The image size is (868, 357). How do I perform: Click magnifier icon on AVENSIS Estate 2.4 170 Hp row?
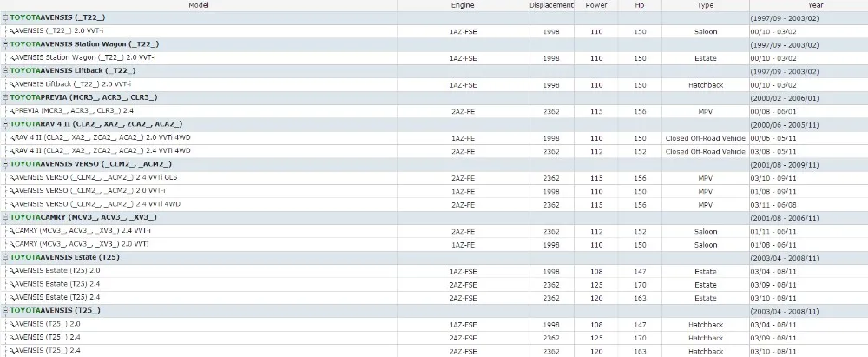point(12,284)
